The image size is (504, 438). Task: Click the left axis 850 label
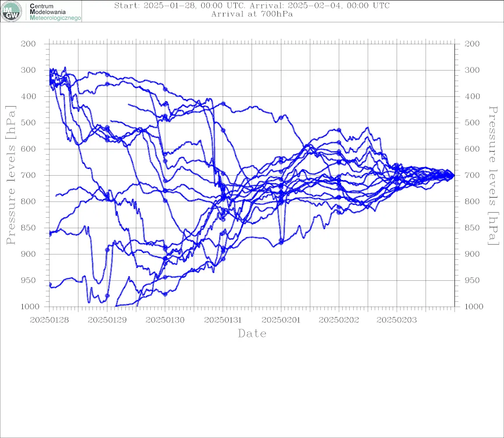pos(28,228)
